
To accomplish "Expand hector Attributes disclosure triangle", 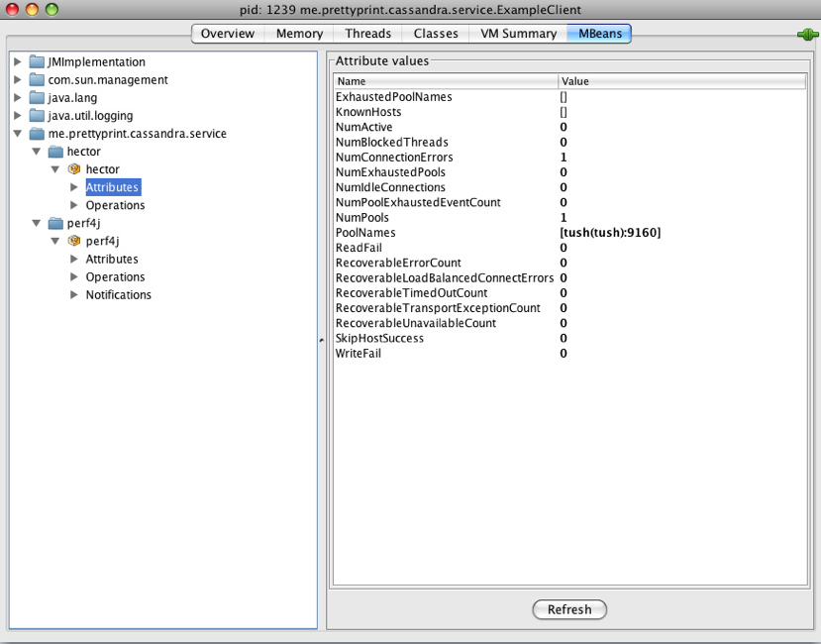I will click(74, 187).
